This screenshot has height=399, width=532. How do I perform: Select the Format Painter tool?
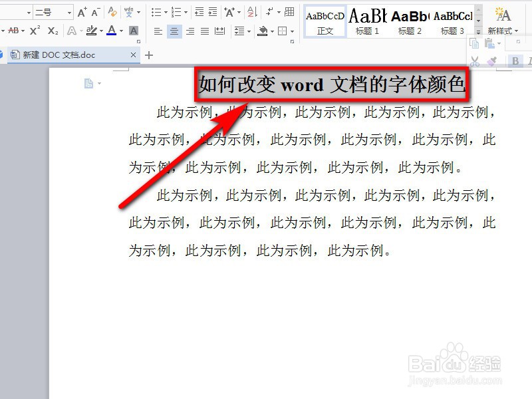(491, 61)
